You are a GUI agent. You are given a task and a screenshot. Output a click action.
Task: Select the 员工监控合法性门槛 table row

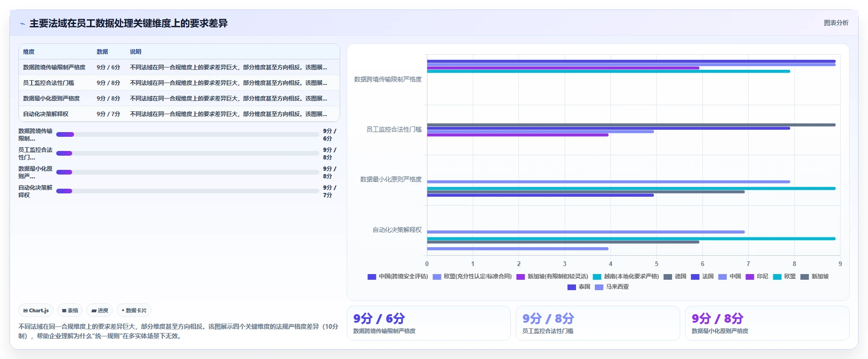click(x=179, y=83)
